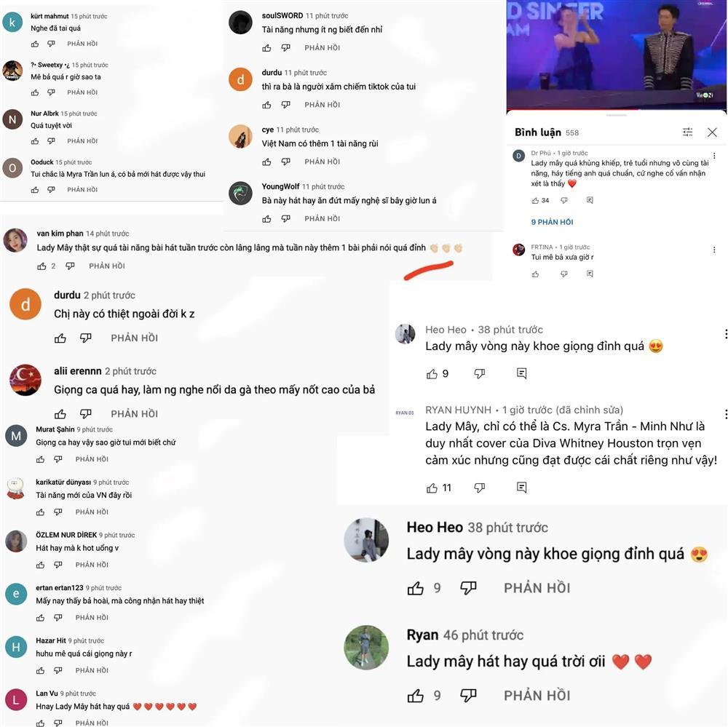Expand the 9 PHẢN HỒI replies
The height and width of the screenshot is (727, 728).
[x=552, y=222]
